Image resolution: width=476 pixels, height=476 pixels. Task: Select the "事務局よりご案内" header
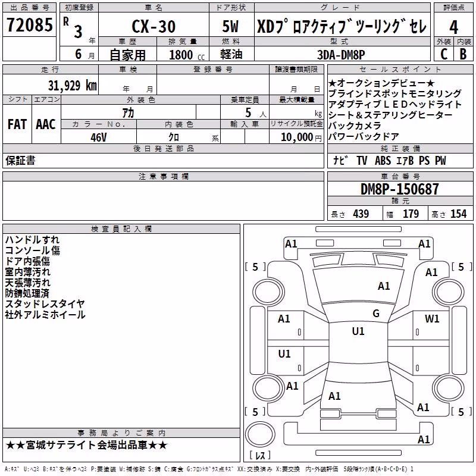[x=121, y=433]
